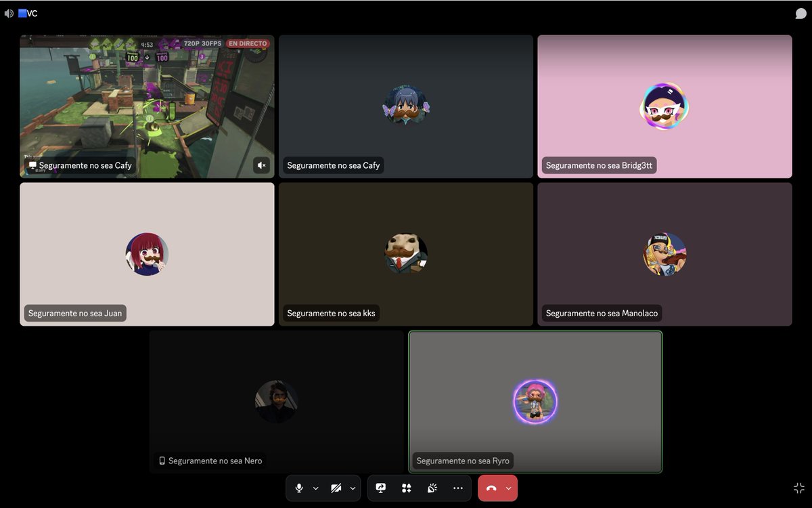
Task: Open Cafy's live stream tile
Action: (x=147, y=106)
